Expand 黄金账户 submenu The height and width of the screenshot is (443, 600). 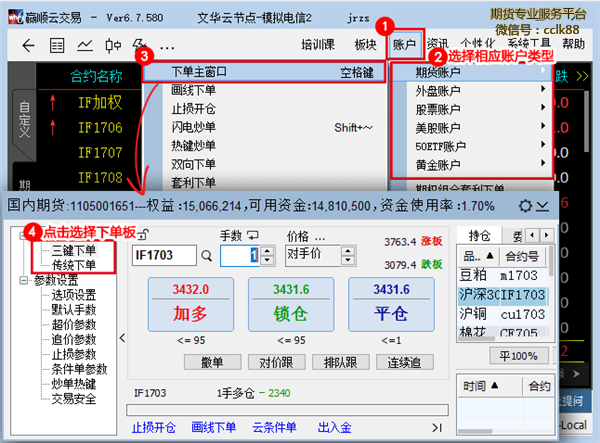472,165
